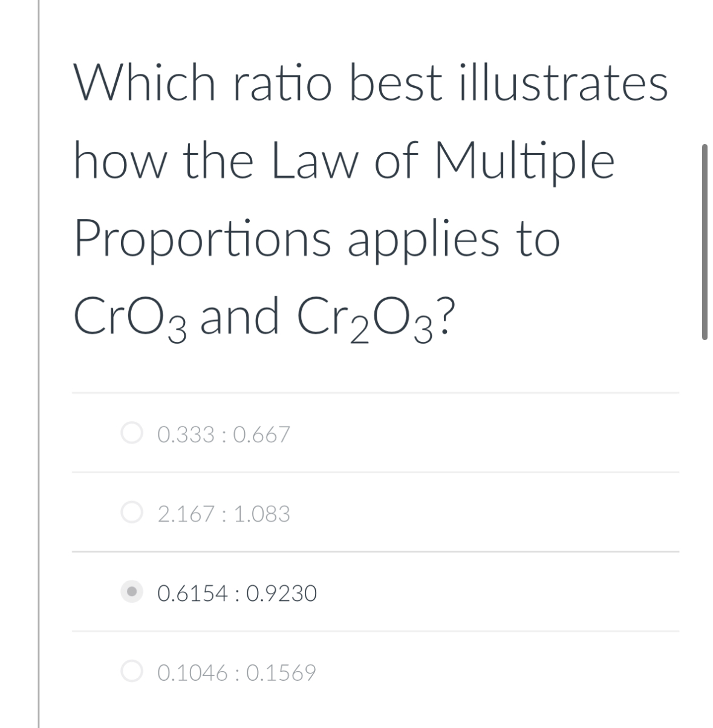This screenshot has height=728, width=713.
Task: Click the text label 0.6154 : 0.9230
Action: [x=236, y=593]
